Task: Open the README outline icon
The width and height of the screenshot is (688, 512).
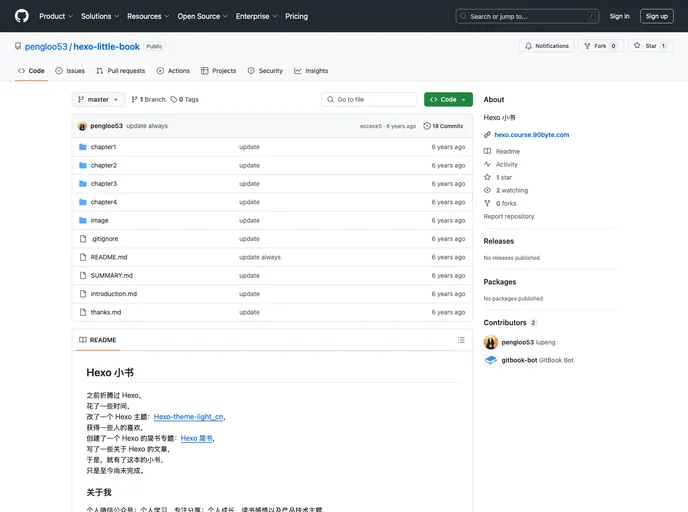Action: click(x=461, y=340)
